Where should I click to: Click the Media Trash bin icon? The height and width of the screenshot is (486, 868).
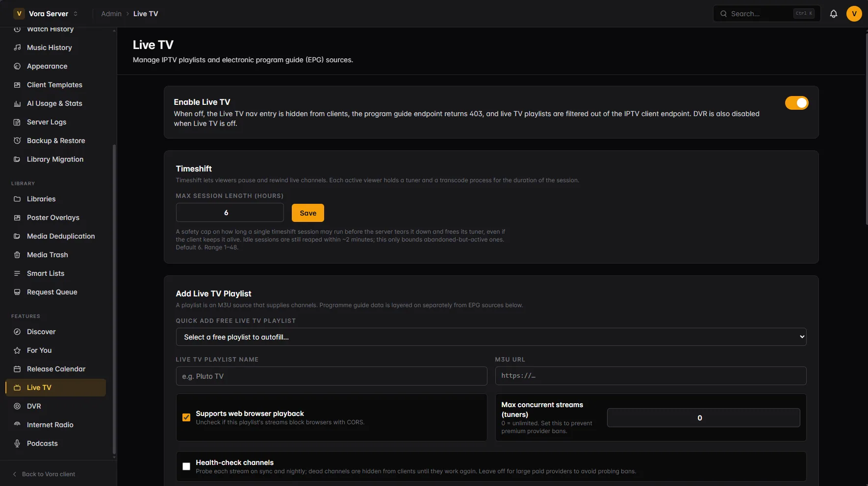click(17, 255)
